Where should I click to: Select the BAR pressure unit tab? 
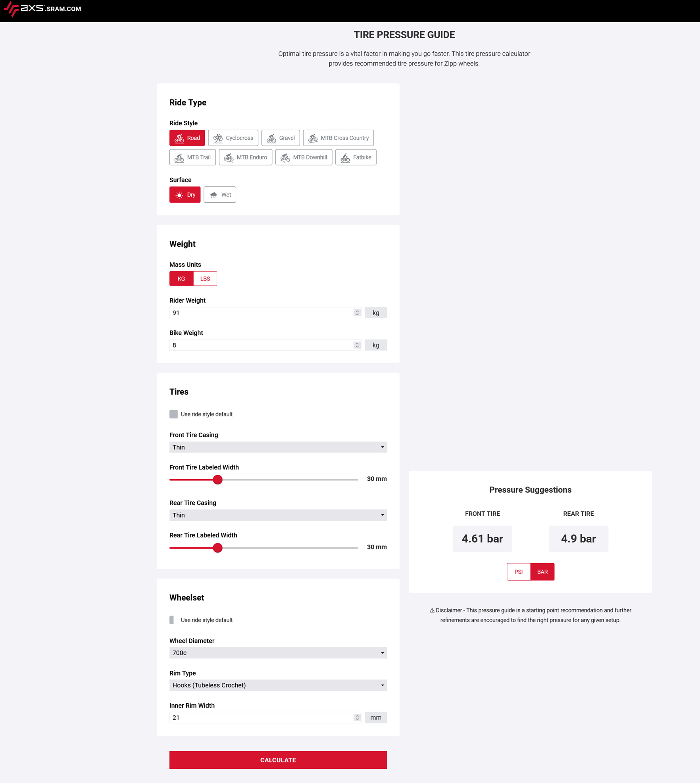(x=542, y=572)
